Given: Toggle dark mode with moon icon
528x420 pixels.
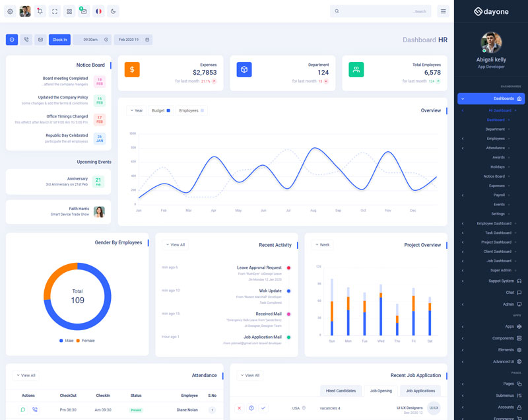Looking at the screenshot, I should [114, 11].
